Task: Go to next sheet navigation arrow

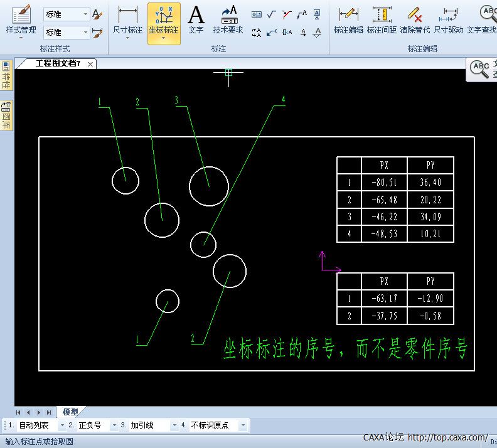Action: click(38, 412)
